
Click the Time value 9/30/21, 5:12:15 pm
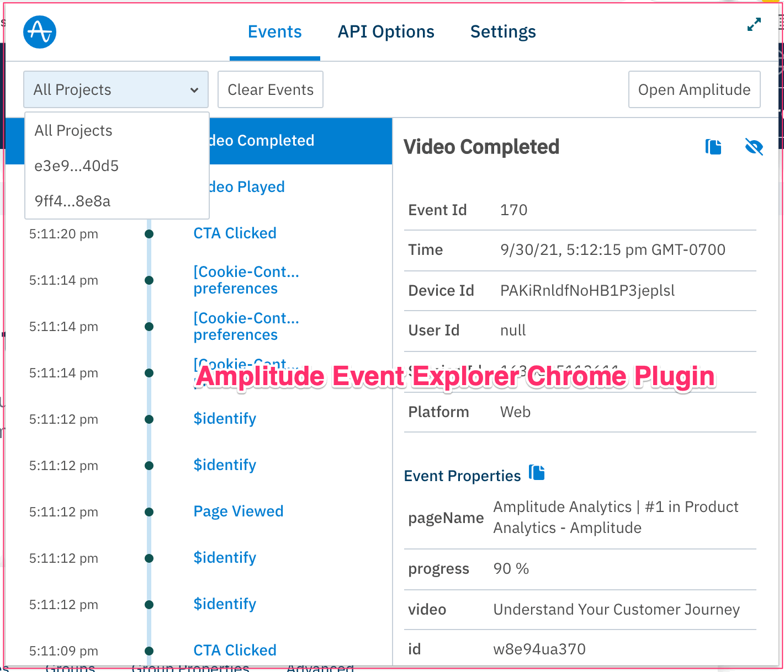click(x=613, y=250)
